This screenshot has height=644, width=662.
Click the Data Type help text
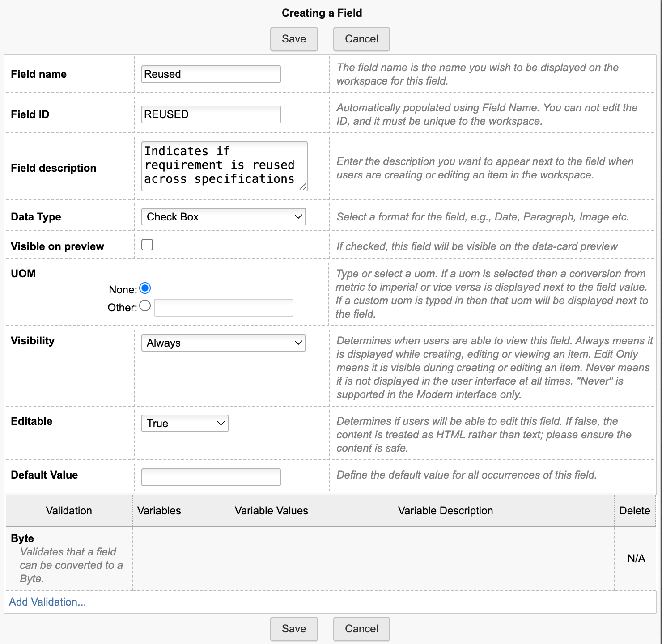click(x=483, y=217)
